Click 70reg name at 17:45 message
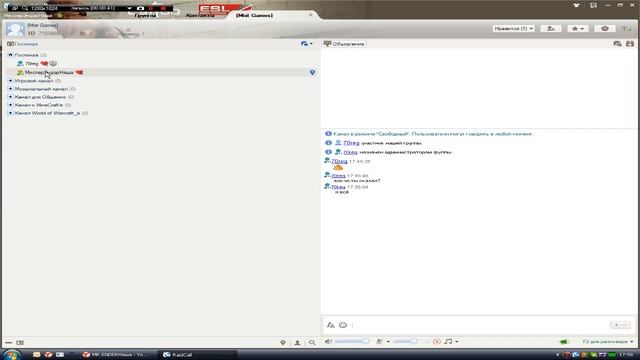This screenshot has height=360, width=640. (x=338, y=176)
